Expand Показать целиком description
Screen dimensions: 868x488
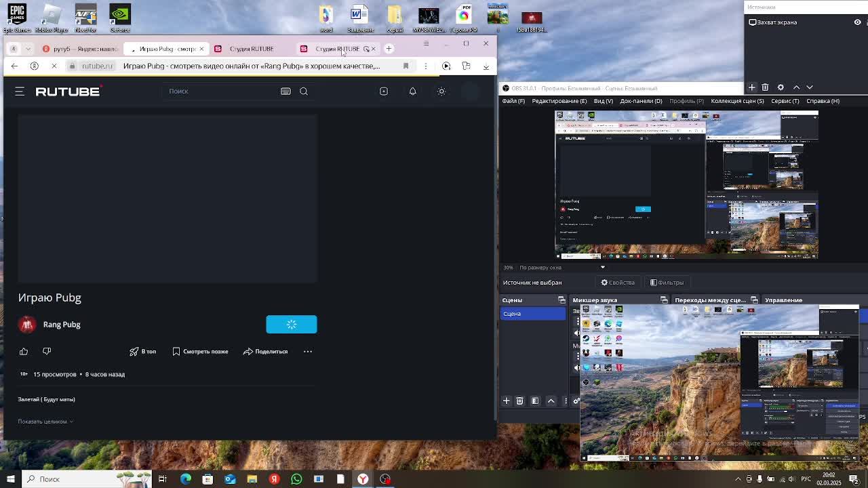point(45,422)
